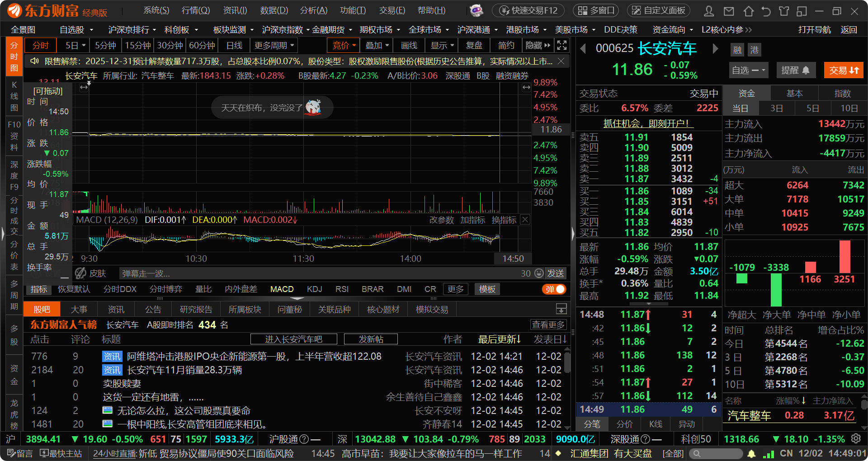
Task: Switch to the 研究报告 tab
Action: 196,309
